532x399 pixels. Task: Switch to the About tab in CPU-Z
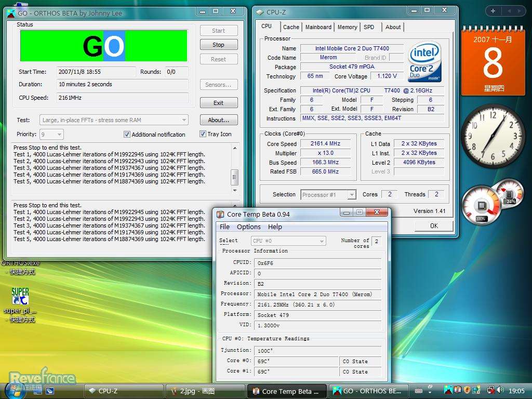coord(393,27)
